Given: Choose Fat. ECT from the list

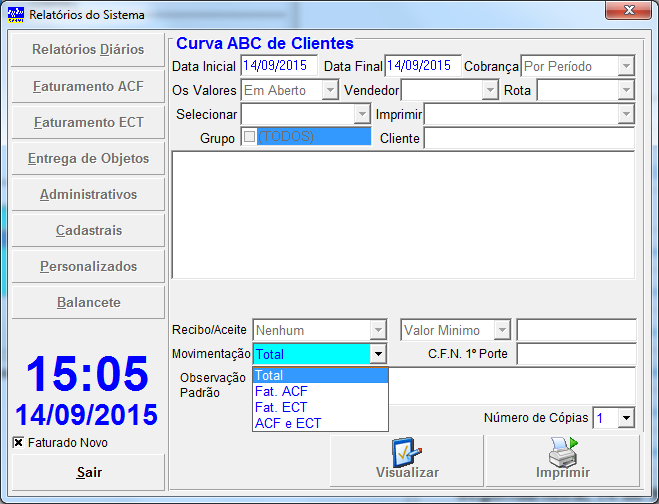Looking at the screenshot, I should click(320, 407).
